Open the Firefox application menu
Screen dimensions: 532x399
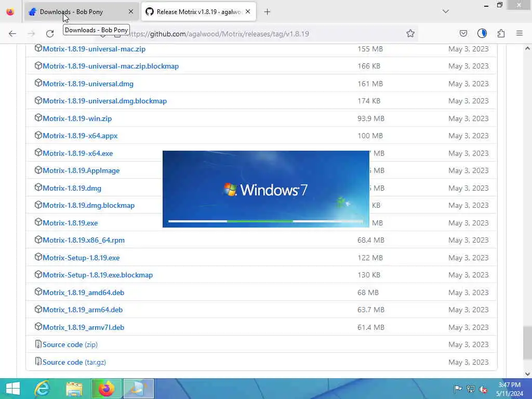pyautogui.click(x=520, y=33)
